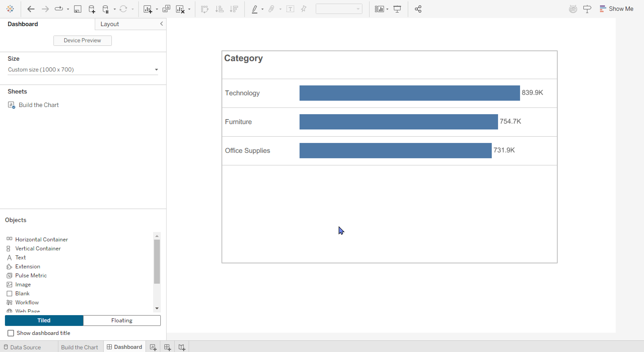Share the workbook with the share icon
644x352 pixels.
[x=418, y=9]
